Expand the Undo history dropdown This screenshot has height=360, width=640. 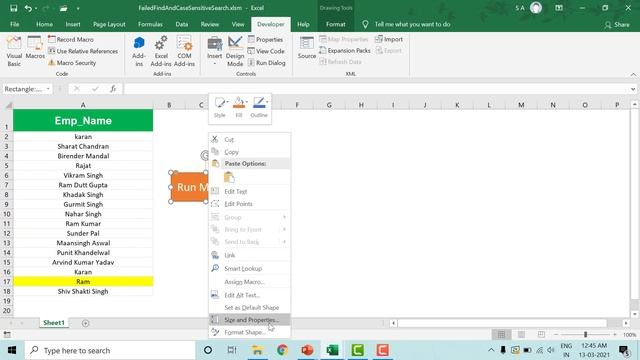coord(36,8)
